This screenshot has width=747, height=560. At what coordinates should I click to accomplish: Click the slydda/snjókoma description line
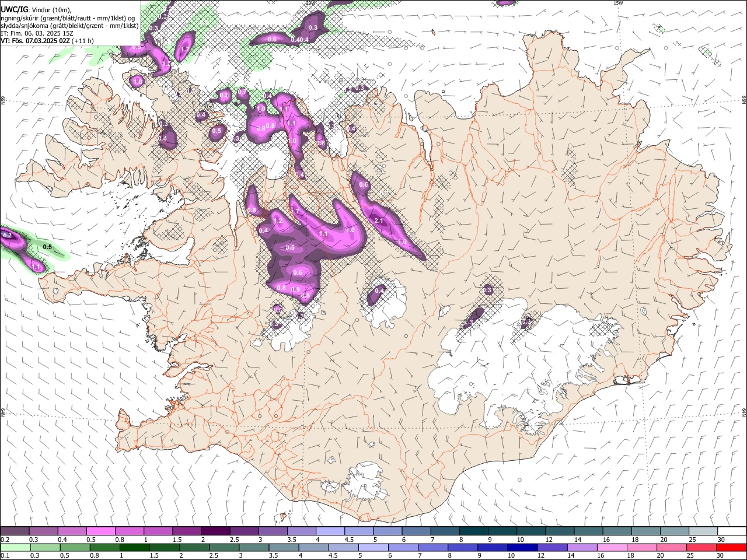[70, 26]
